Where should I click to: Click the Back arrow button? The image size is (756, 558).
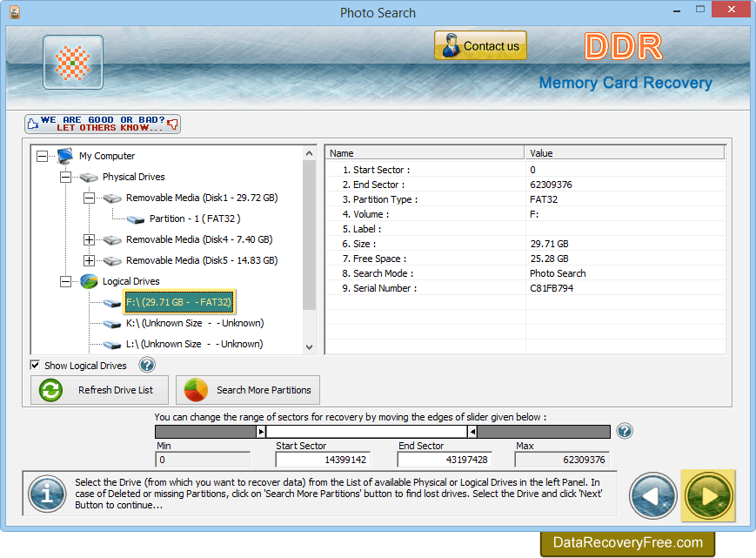[652, 496]
